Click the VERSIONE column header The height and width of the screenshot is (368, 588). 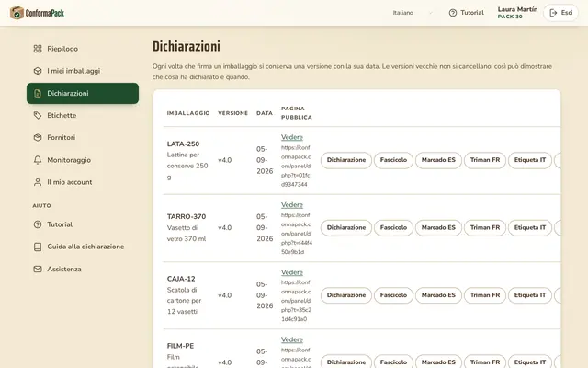pos(232,113)
